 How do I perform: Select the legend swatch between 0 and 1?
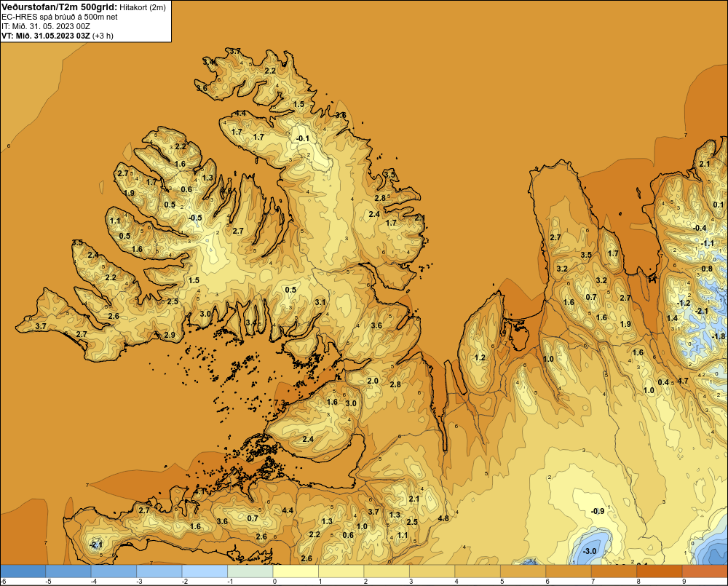296,571
